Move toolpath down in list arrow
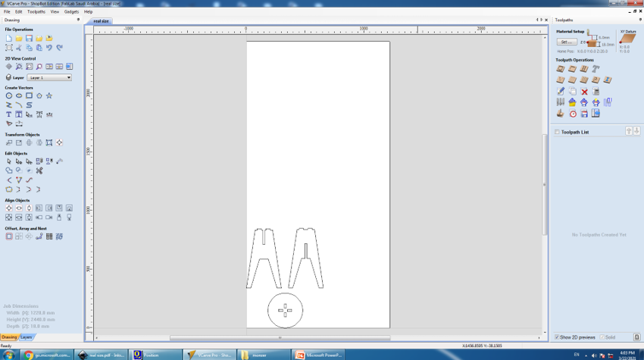This screenshot has height=360, width=644. pos(636,131)
